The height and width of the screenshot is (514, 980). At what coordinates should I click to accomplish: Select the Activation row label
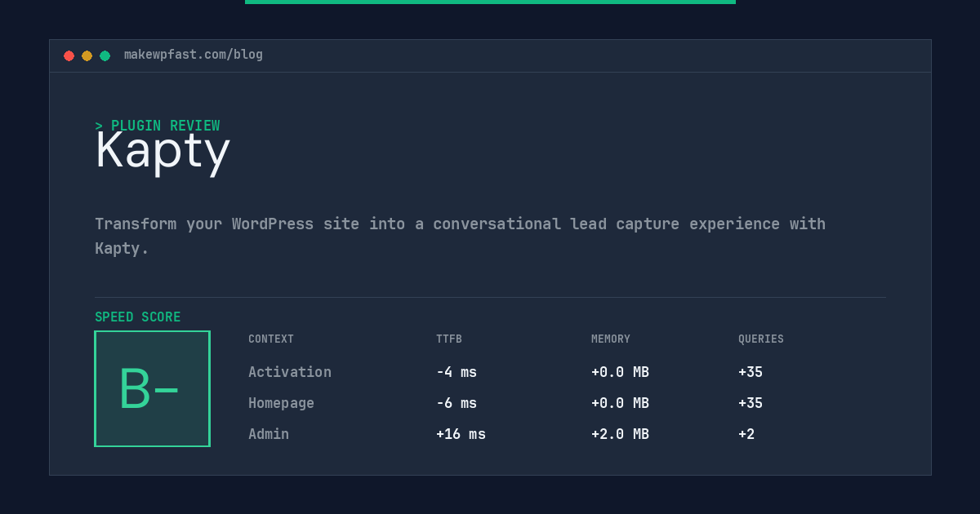pyautogui.click(x=290, y=372)
